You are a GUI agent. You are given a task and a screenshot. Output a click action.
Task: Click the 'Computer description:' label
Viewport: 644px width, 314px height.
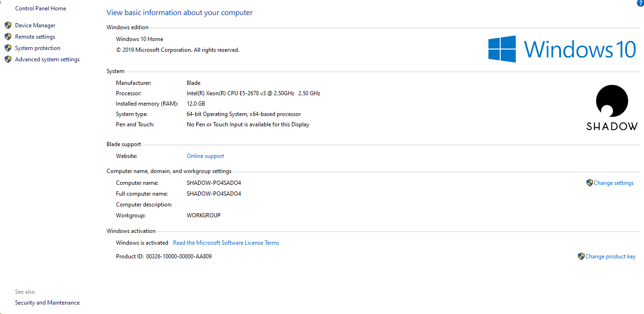[x=144, y=205]
